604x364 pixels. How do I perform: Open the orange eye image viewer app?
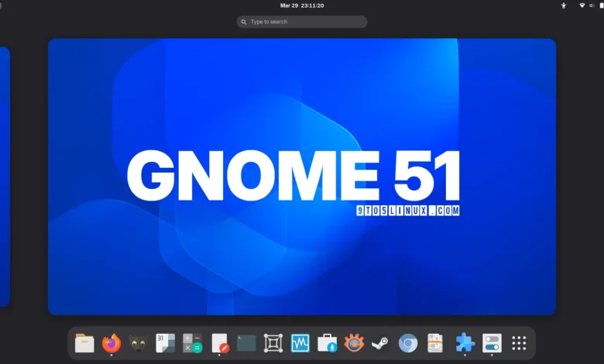[354, 343]
